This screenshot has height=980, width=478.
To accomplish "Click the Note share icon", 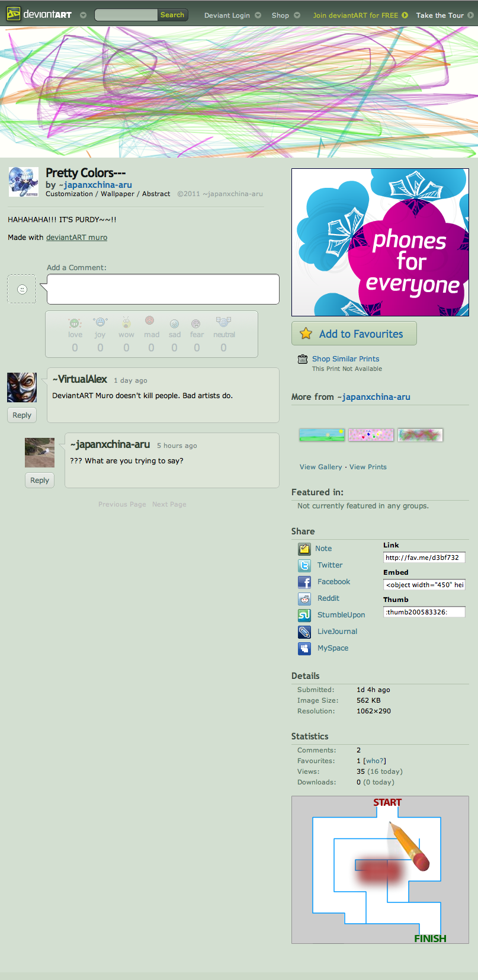I will (x=304, y=549).
